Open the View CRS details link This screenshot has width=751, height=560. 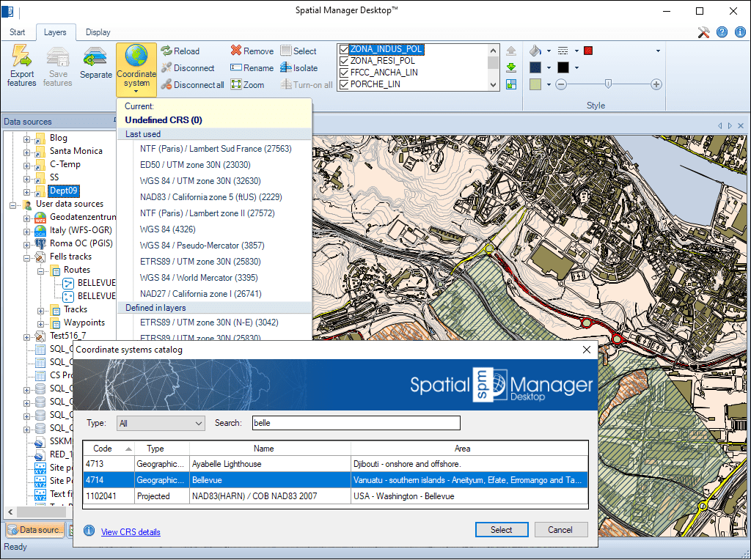pos(131,531)
